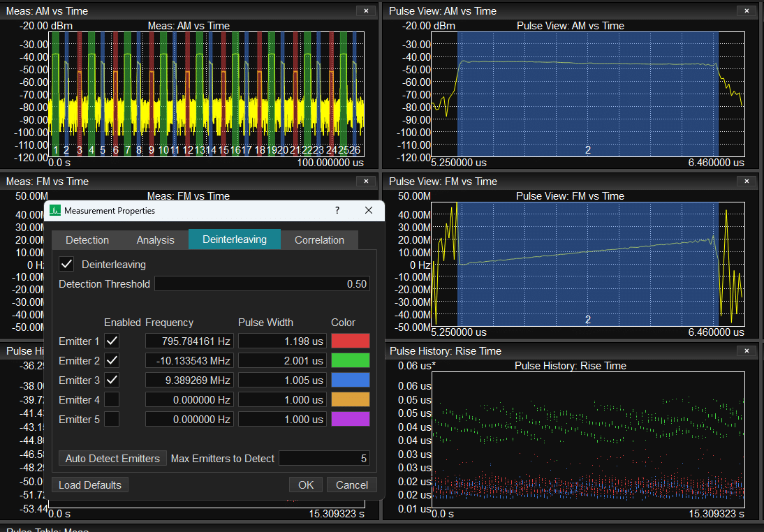The image size is (764, 532).
Task: Click the Detection Threshold input field
Action: click(262, 284)
